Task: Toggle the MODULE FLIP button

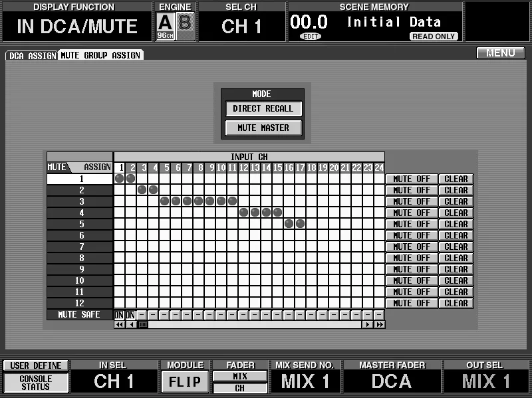Action: point(185,382)
